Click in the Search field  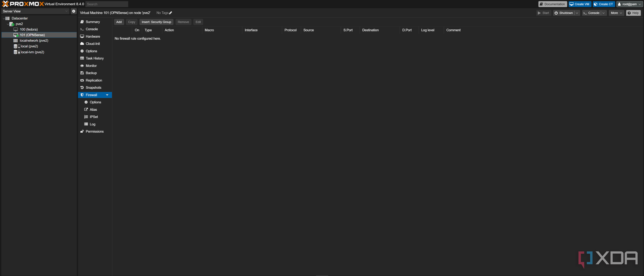point(107,4)
